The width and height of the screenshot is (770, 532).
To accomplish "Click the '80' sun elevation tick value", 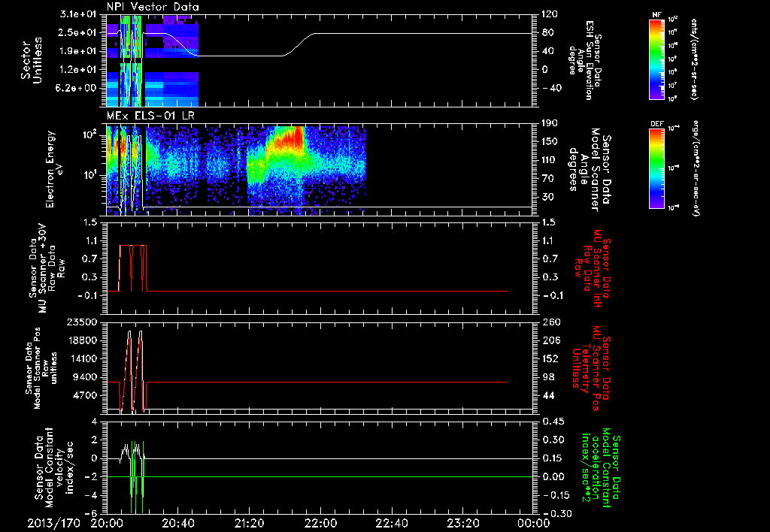I will click(x=547, y=32).
